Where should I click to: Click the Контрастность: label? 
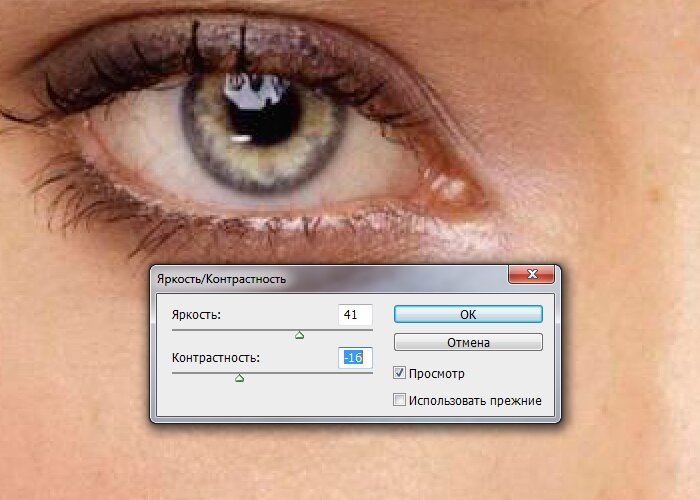pos(216,358)
